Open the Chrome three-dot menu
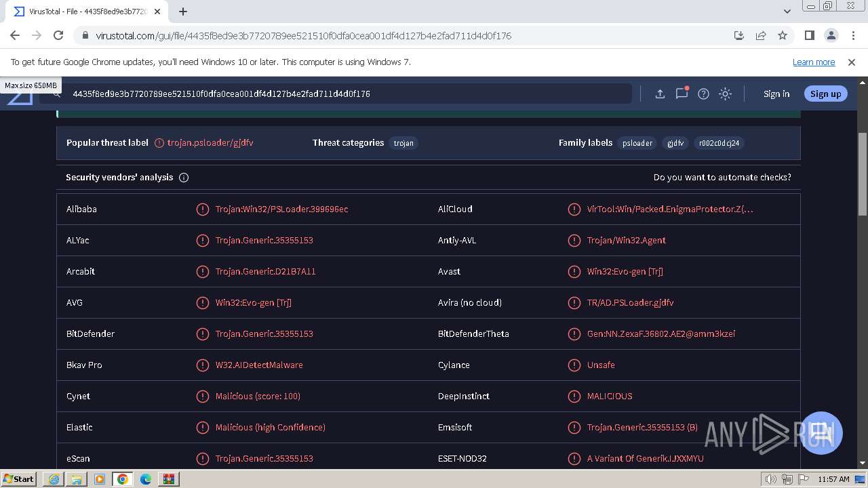This screenshot has height=488, width=868. point(852,35)
